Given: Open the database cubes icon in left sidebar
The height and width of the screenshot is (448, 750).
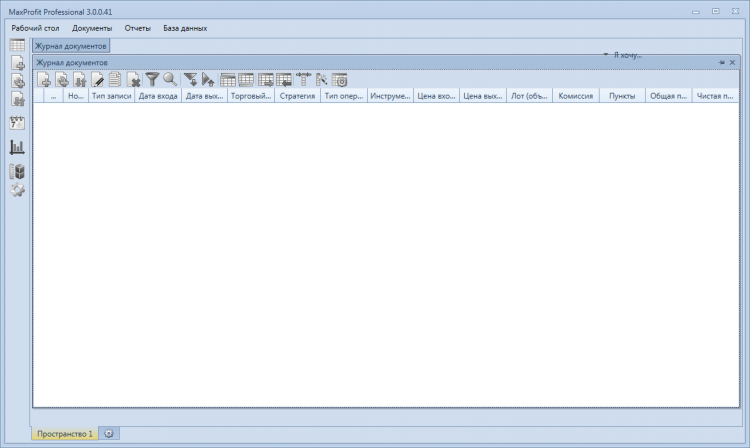Looking at the screenshot, I should (17, 171).
